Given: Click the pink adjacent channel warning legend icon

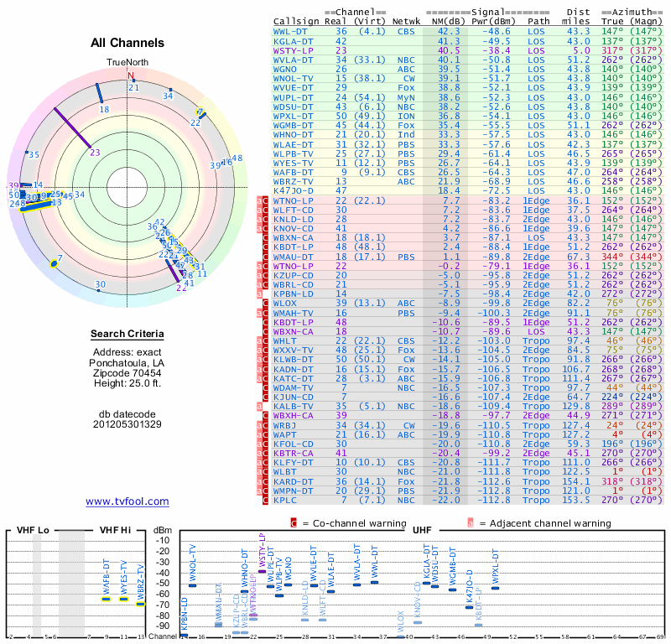Looking at the screenshot, I should point(470,523).
